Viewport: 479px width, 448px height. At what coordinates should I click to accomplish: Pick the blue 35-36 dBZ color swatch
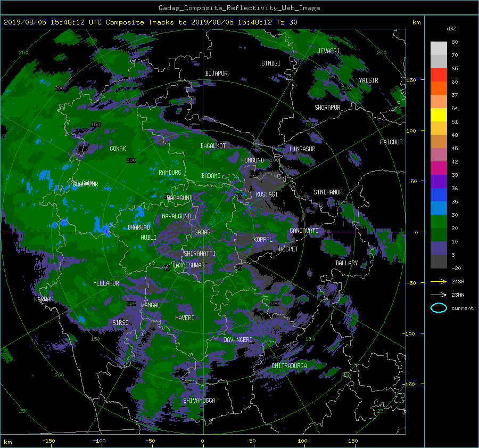[x=439, y=195]
